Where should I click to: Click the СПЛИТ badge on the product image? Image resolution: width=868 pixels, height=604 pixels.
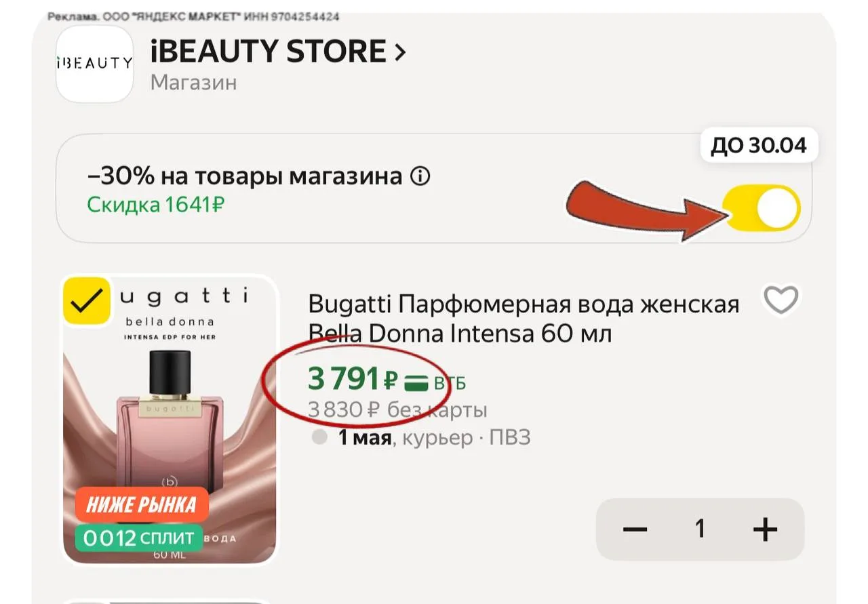[x=139, y=538]
